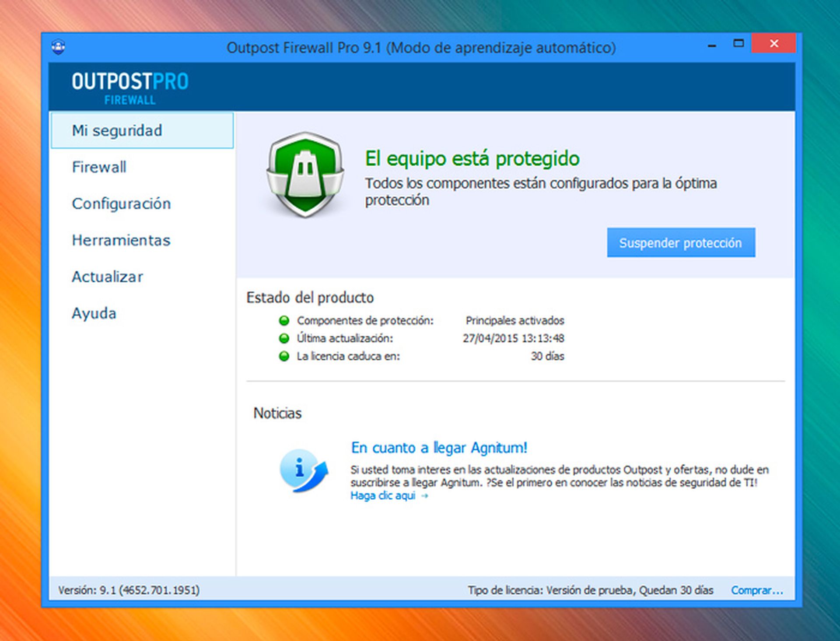Switch to the Herramientas section
This screenshot has width=840, height=641.
pyautogui.click(x=121, y=240)
